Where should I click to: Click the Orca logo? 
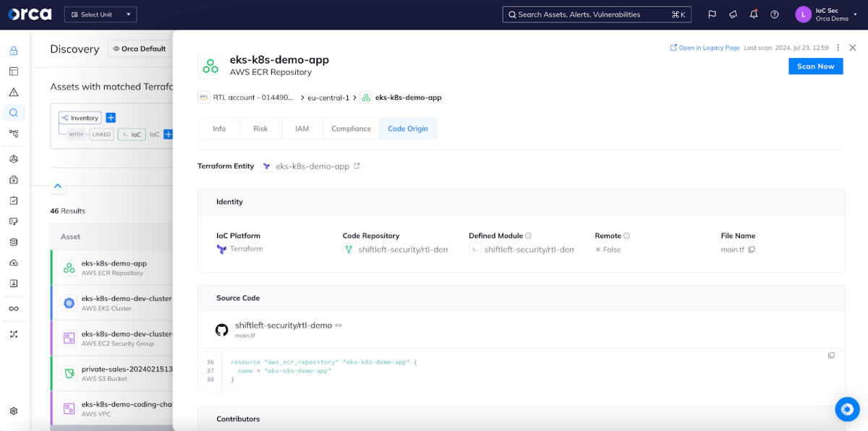tap(30, 14)
